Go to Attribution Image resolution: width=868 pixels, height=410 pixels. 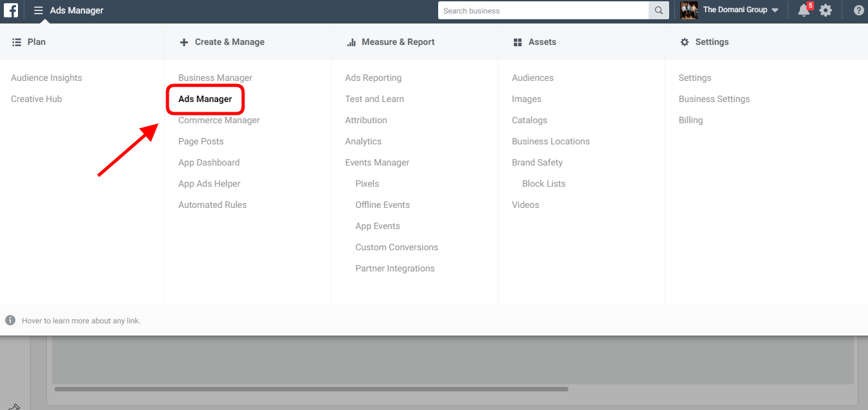(366, 120)
